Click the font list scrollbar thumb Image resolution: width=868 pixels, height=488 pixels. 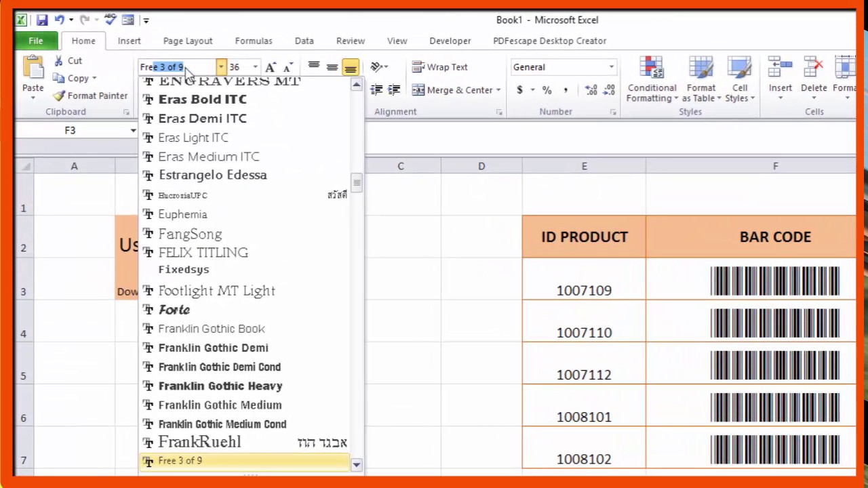click(357, 183)
